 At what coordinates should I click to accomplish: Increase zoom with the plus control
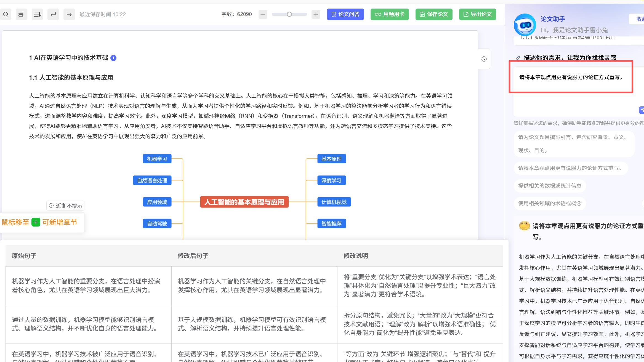click(x=316, y=14)
